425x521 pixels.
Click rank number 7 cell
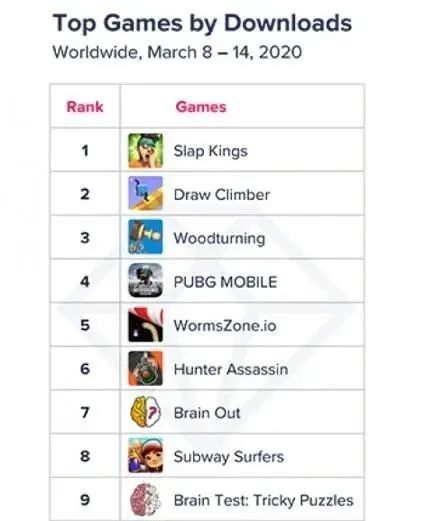85,412
